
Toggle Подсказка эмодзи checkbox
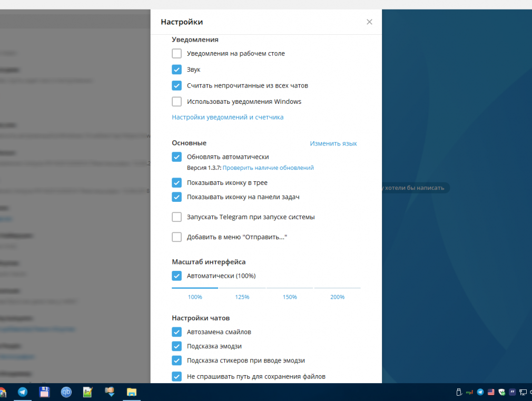click(x=177, y=346)
